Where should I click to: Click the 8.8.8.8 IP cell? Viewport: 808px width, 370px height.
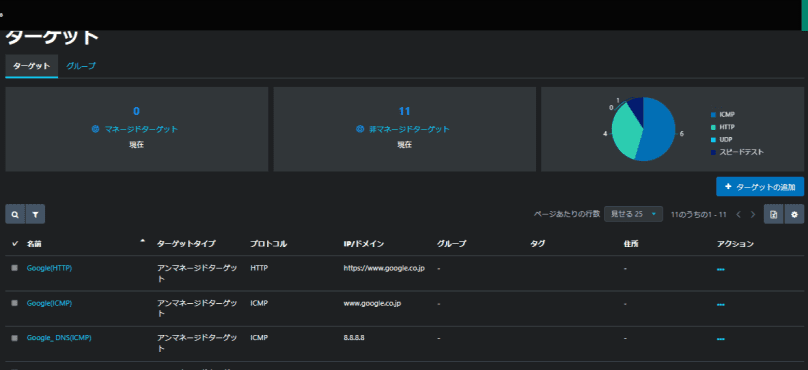pyautogui.click(x=354, y=338)
